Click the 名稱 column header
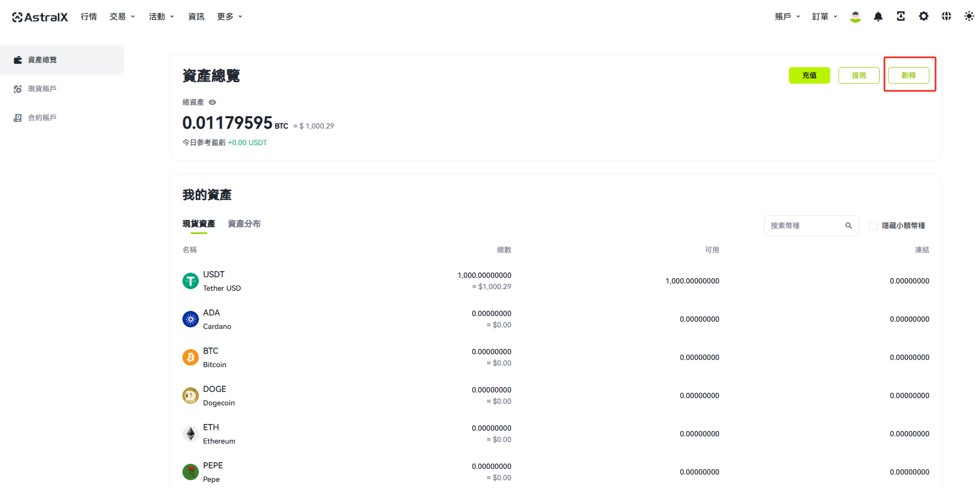Screen dimensions: 980x488 tap(190, 250)
